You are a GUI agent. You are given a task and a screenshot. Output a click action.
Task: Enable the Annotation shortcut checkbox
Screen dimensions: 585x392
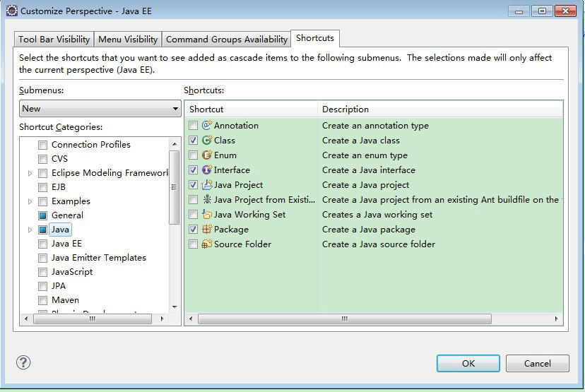click(194, 125)
